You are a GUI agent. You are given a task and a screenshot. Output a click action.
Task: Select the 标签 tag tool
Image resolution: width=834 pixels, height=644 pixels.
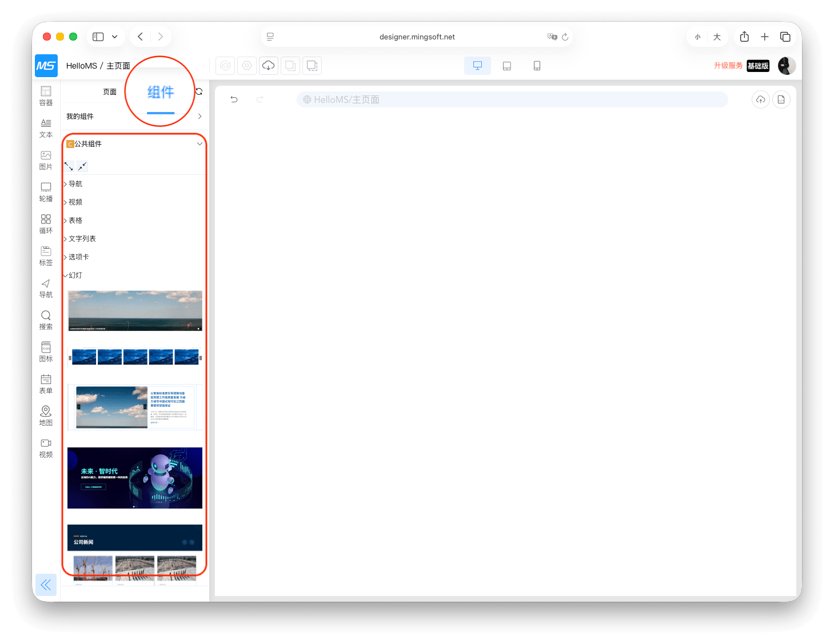46,256
